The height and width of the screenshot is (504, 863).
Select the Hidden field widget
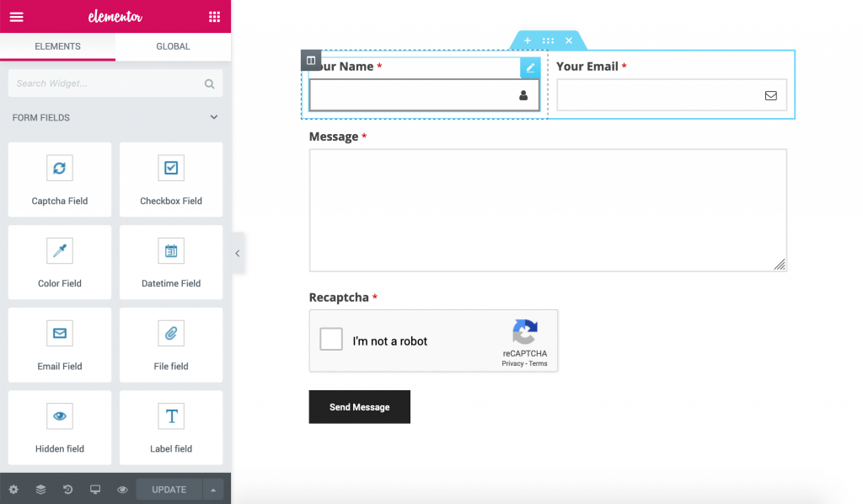59,427
